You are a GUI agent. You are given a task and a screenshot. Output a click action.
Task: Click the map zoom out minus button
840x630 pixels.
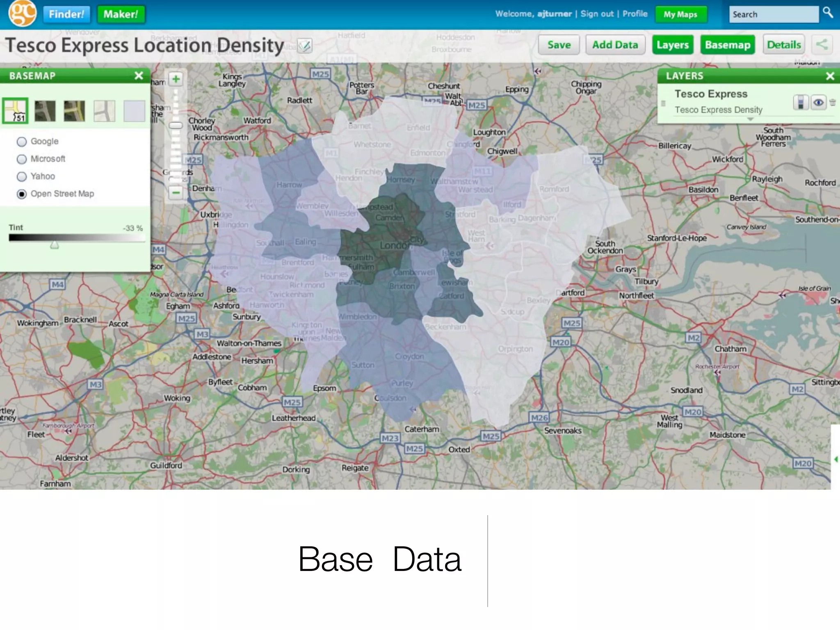[176, 192]
